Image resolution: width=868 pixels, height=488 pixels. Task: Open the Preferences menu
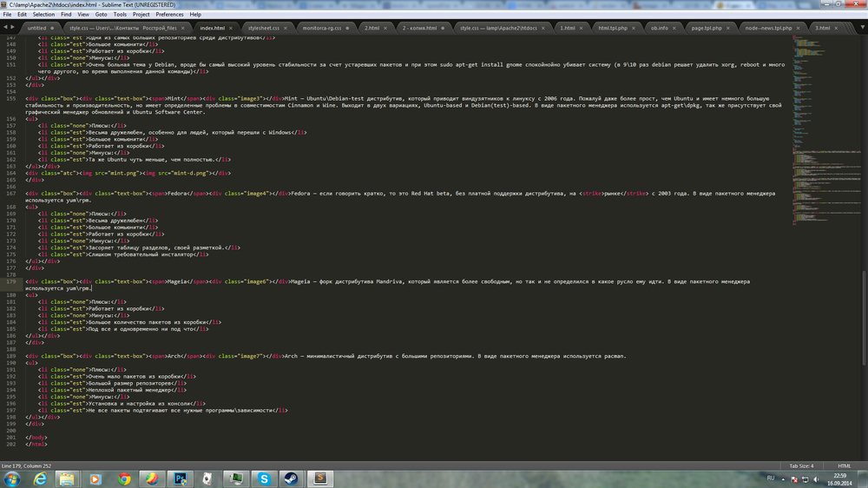[x=169, y=15]
